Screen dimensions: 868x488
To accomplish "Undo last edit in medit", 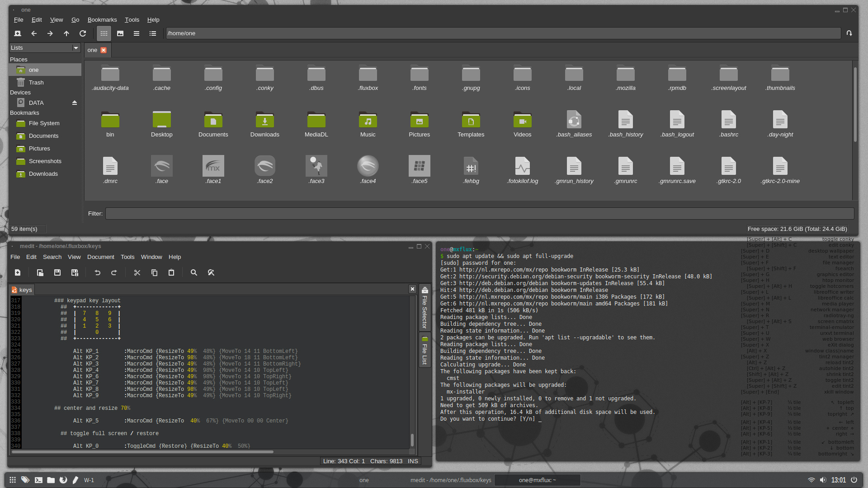I will 97,273.
